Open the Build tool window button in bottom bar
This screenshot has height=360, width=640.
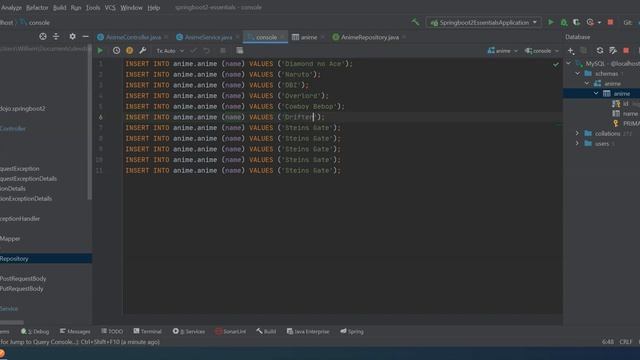(266, 331)
